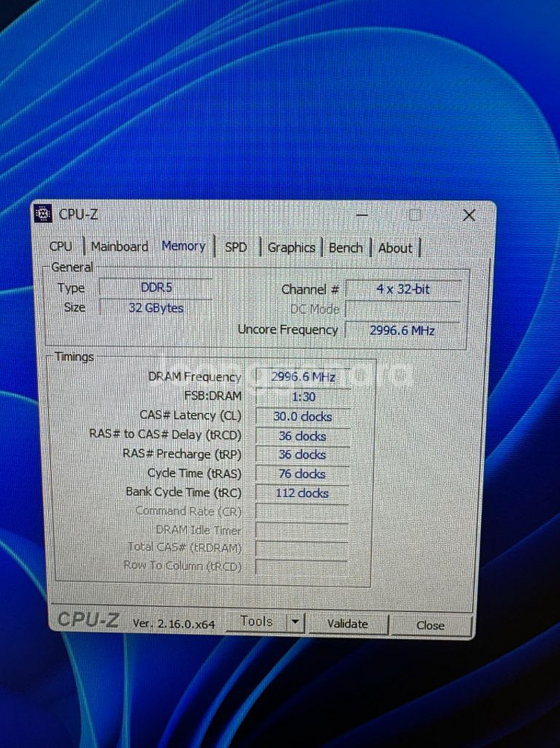Open the Mainboard tab
Image resolution: width=560 pixels, height=748 pixels.
click(119, 247)
